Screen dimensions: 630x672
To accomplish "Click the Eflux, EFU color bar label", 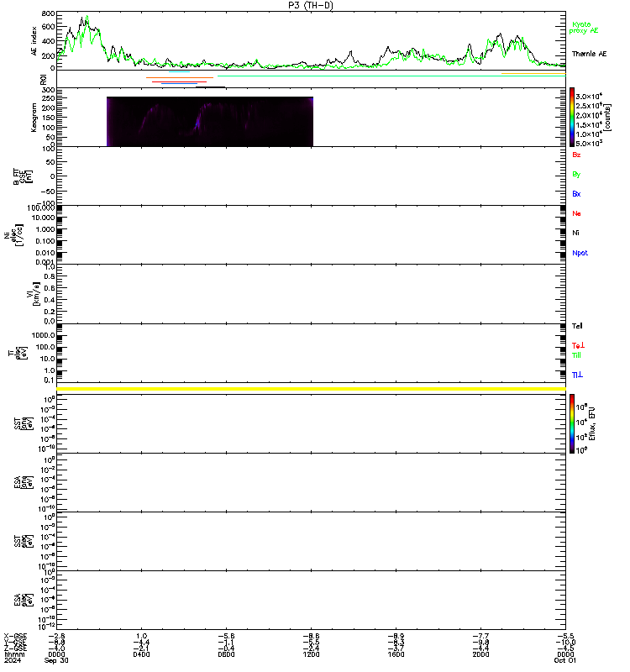I will coord(592,423).
